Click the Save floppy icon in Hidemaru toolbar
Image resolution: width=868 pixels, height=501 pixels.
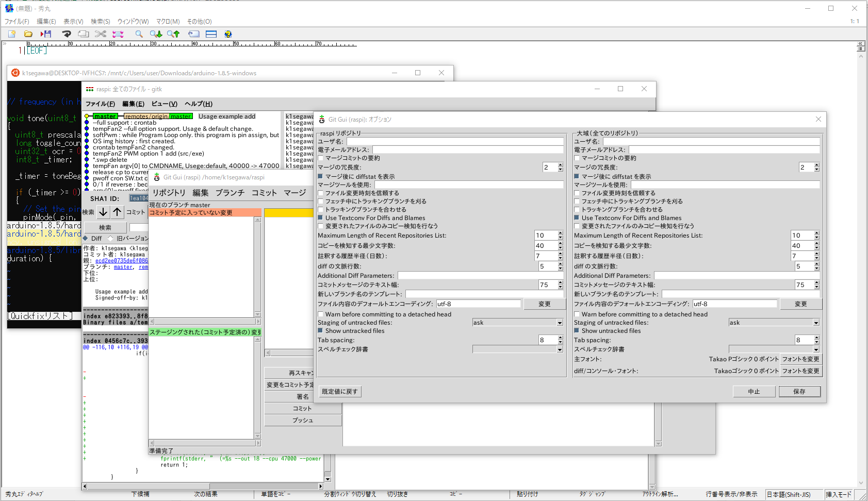click(x=46, y=34)
